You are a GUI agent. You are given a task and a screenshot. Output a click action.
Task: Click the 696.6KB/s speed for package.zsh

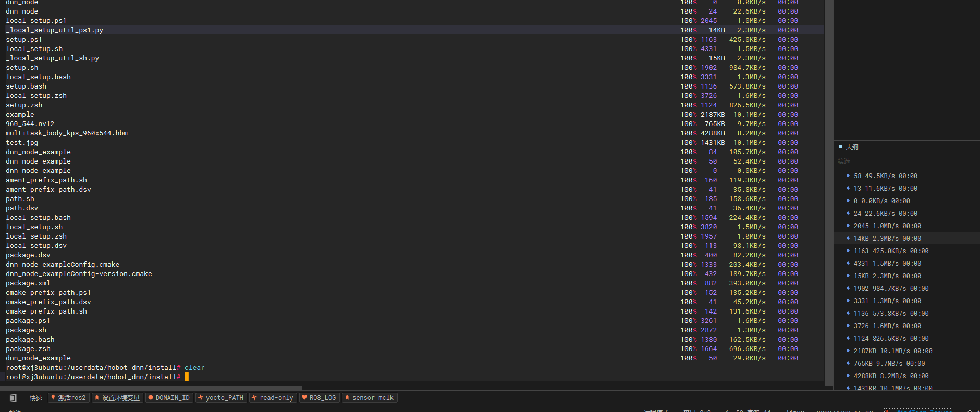coord(748,349)
